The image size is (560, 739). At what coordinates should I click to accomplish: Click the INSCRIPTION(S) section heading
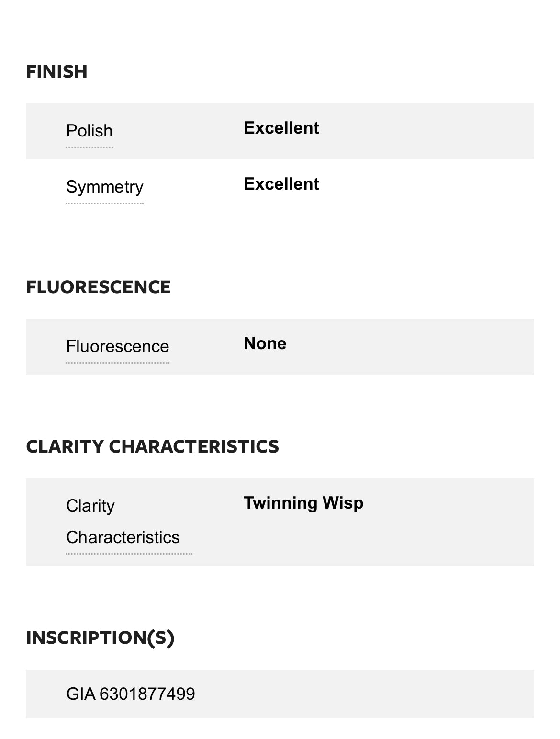click(x=101, y=637)
